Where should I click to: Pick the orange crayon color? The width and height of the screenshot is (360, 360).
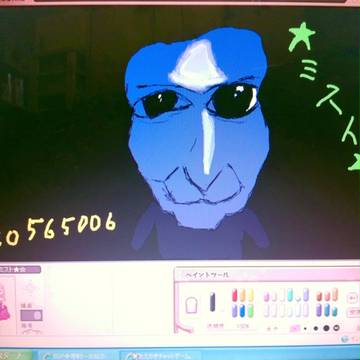click(x=243, y=295)
